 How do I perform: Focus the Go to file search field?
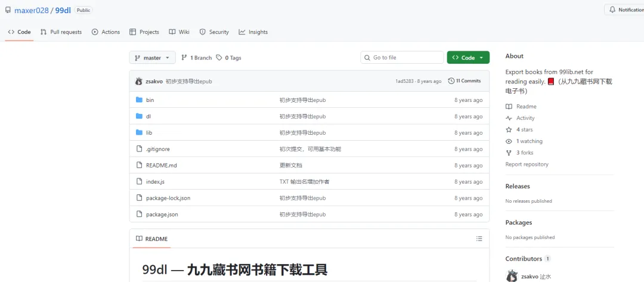[x=402, y=57]
